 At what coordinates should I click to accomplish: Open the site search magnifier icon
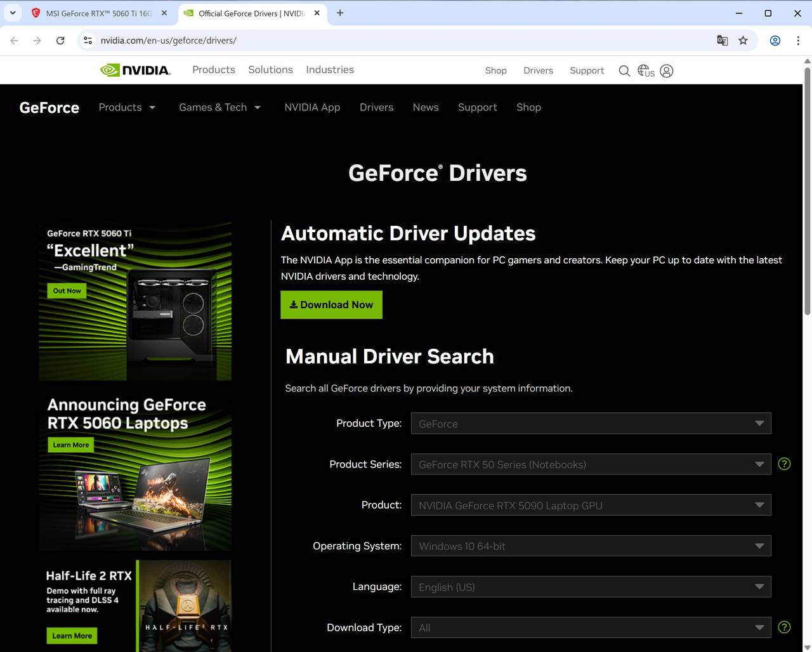624,71
